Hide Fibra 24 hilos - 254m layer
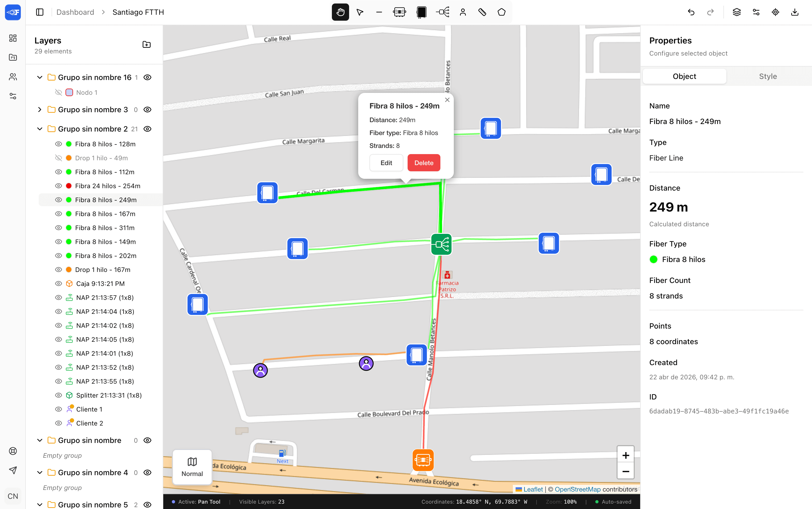This screenshot has height=509, width=812. pyautogui.click(x=59, y=186)
